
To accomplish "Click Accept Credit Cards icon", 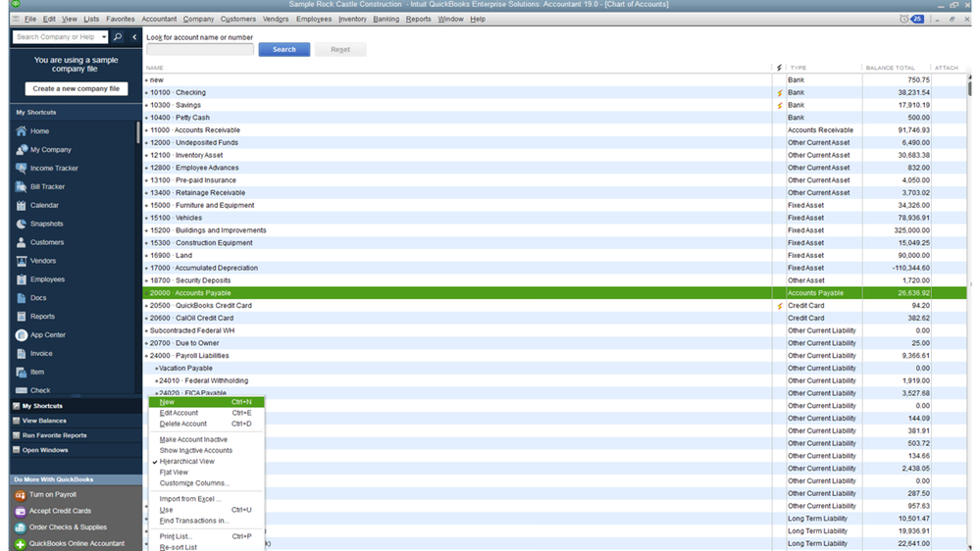I will 20,511.
